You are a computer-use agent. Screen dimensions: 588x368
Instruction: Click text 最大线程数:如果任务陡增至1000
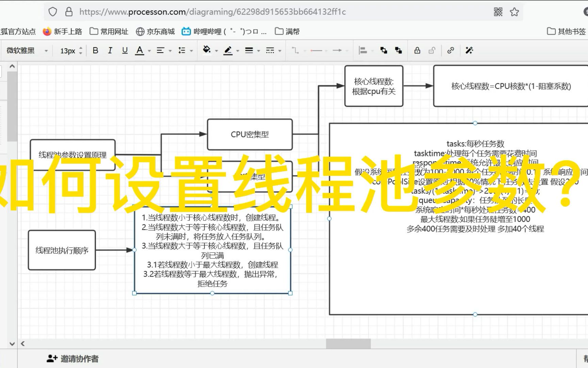click(x=475, y=219)
